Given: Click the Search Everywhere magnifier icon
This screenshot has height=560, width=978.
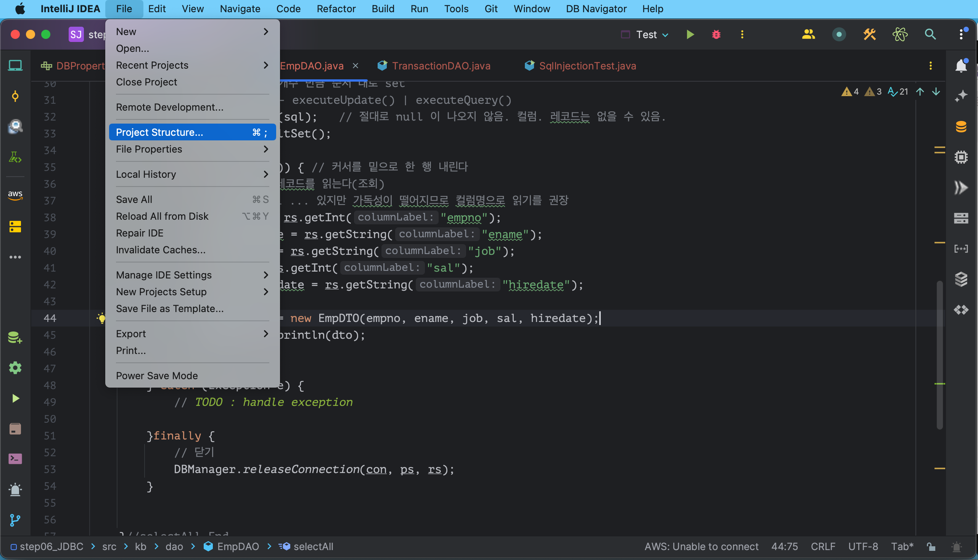Looking at the screenshot, I should (930, 35).
